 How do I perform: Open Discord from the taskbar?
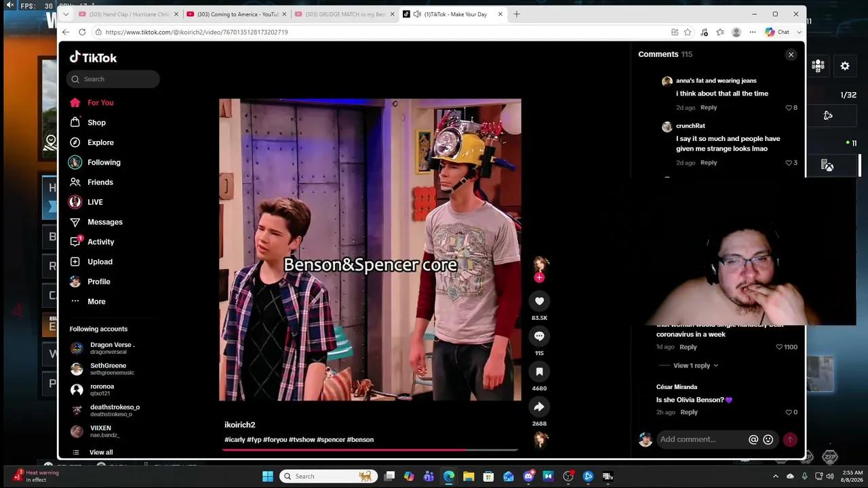pyautogui.click(x=529, y=476)
